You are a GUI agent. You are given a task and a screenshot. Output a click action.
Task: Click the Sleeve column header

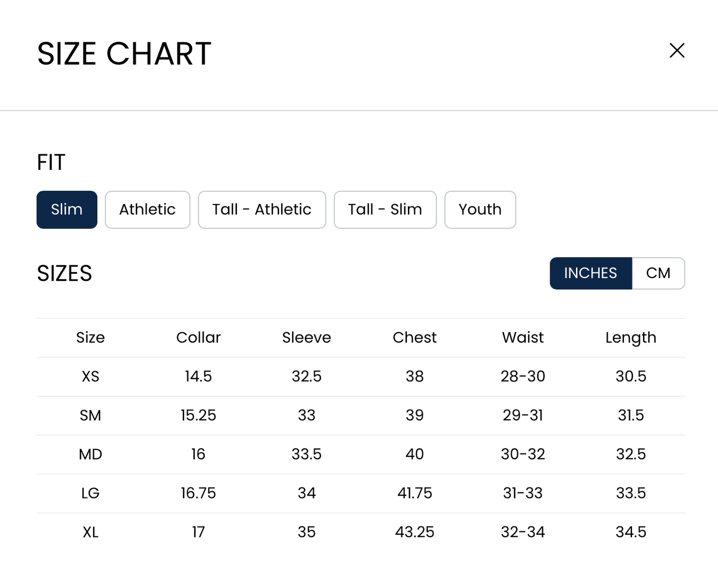click(x=307, y=338)
